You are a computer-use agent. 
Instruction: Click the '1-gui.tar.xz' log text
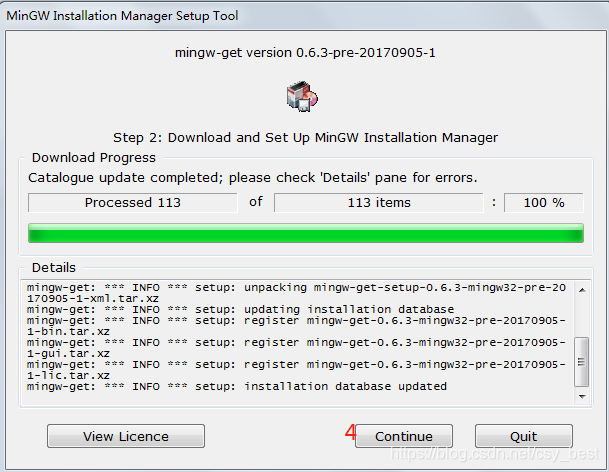68,354
